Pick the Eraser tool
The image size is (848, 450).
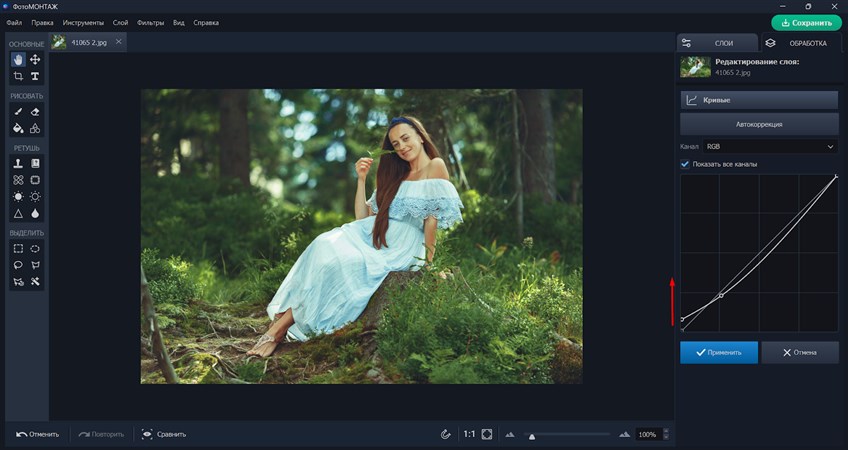[35, 112]
